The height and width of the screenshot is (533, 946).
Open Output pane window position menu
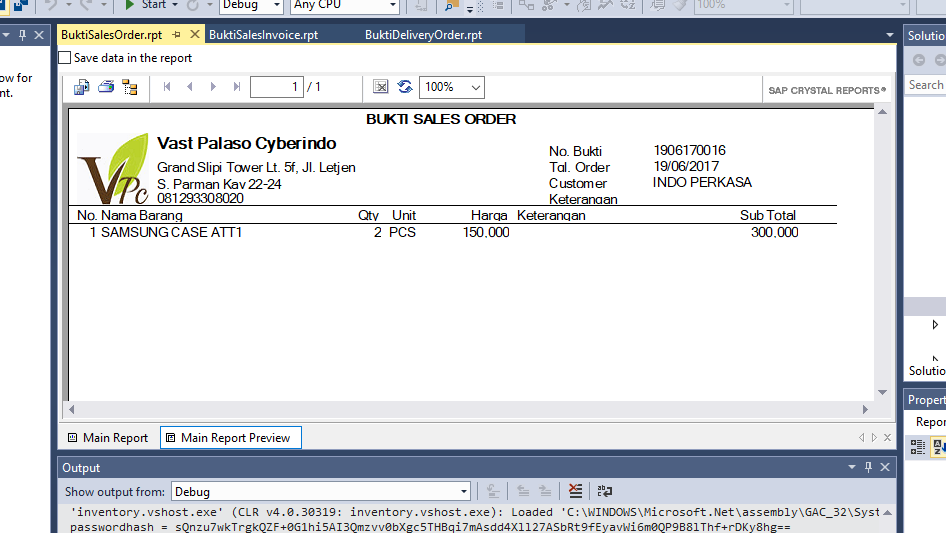tap(852, 467)
